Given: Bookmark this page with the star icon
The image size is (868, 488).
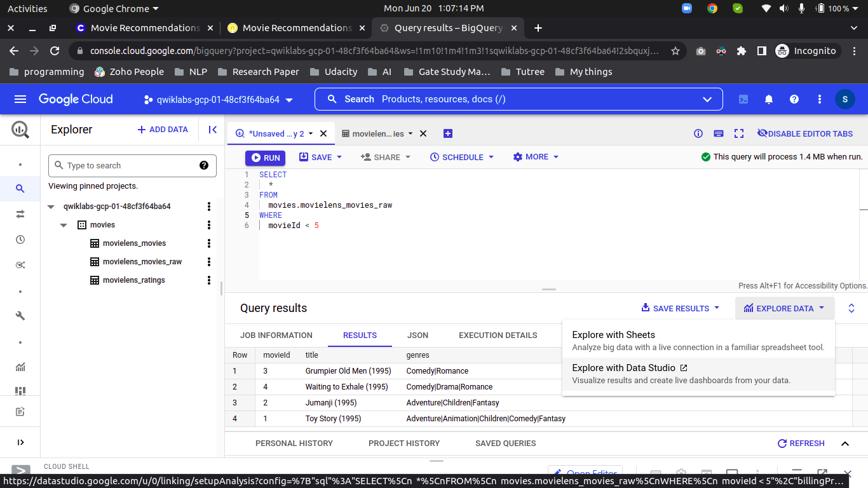Looking at the screenshot, I should tap(675, 51).
